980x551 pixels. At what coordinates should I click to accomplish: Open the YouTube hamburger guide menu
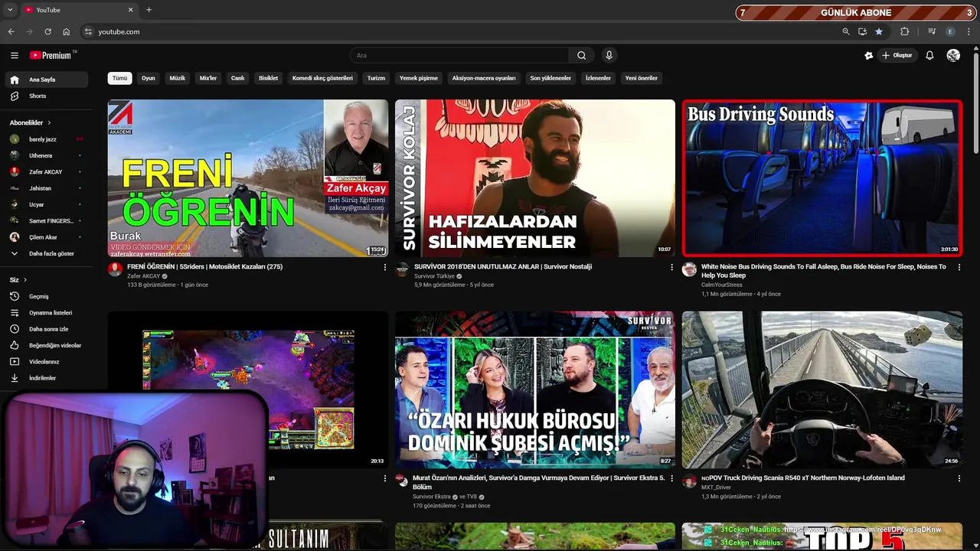click(14, 55)
